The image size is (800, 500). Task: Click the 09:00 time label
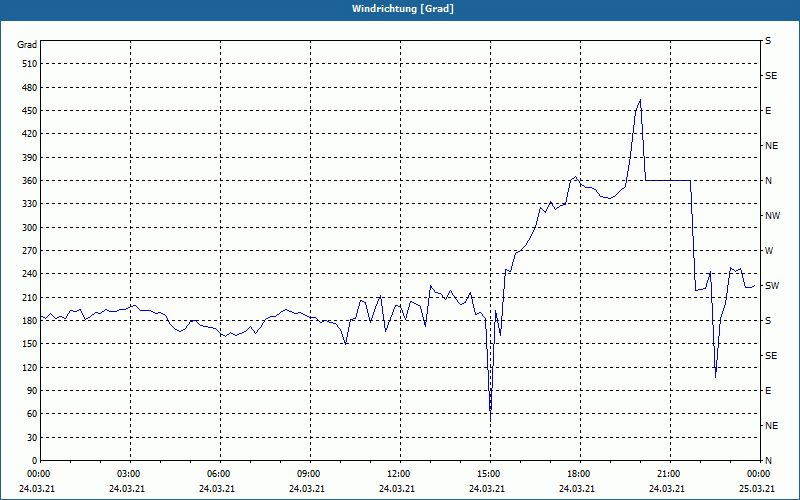point(310,474)
